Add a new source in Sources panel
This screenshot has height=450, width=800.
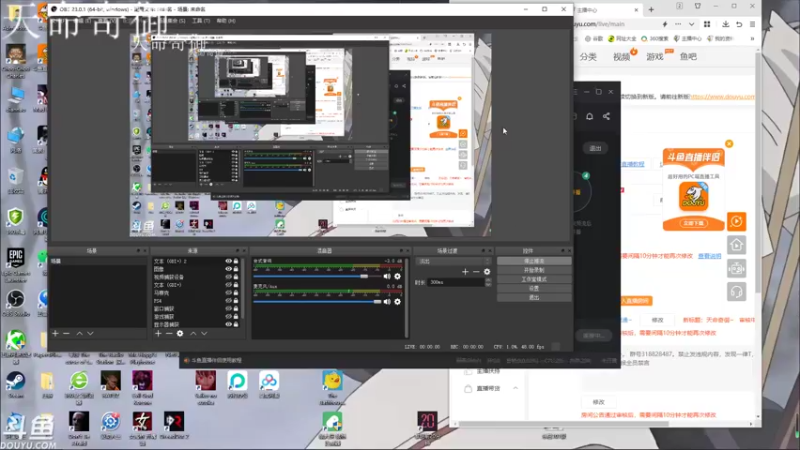[158, 333]
